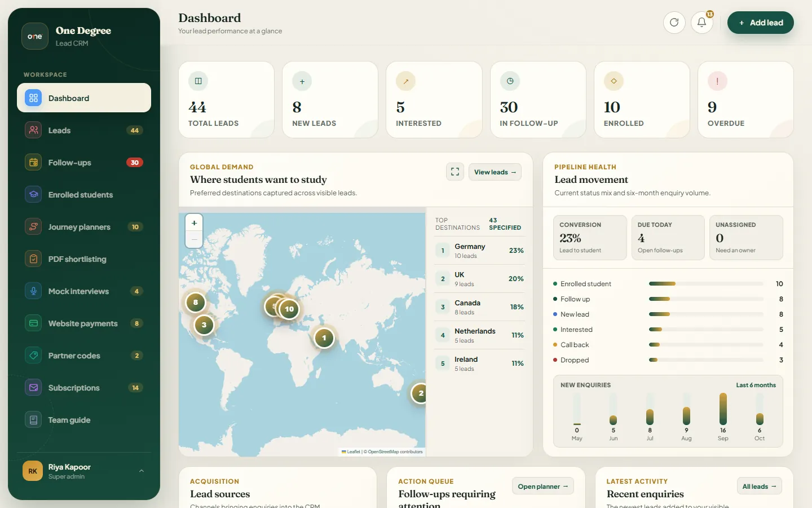Click the OpenStreetMap contributors link

click(395, 452)
